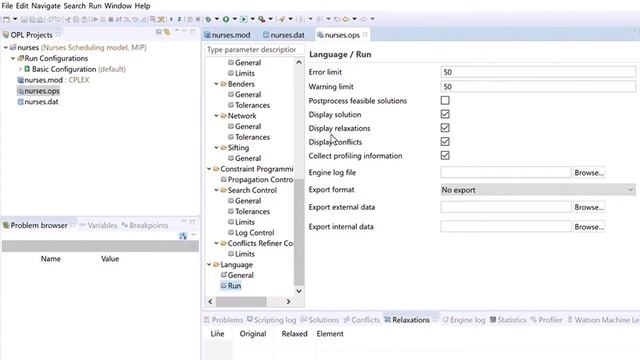Viewport: 640px width, 360px height.
Task: Click the Run Configurations folder icon
Action: [x=20, y=58]
